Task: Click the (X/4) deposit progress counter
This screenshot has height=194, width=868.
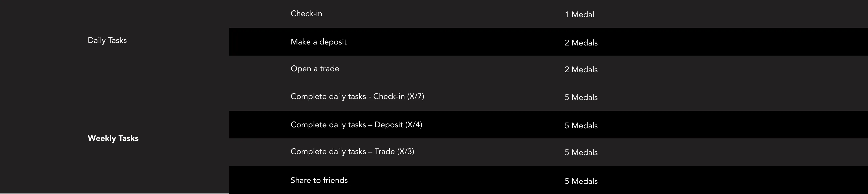Action: tap(414, 125)
